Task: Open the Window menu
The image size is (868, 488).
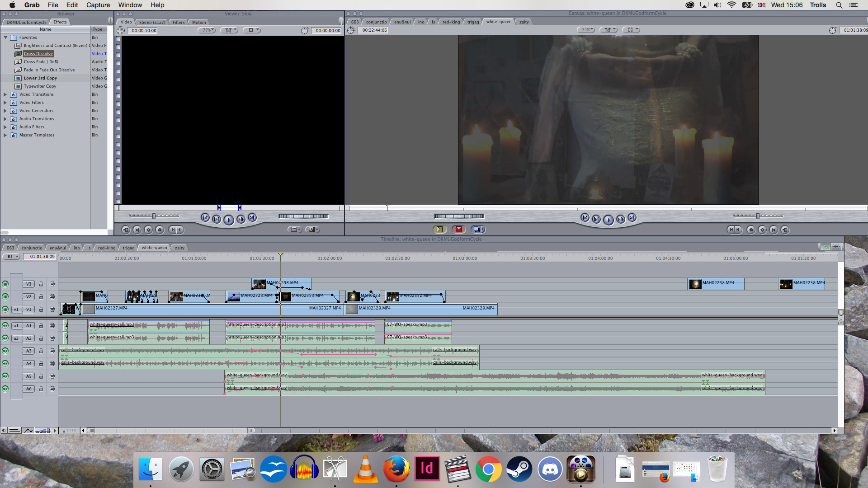Action: (x=130, y=5)
